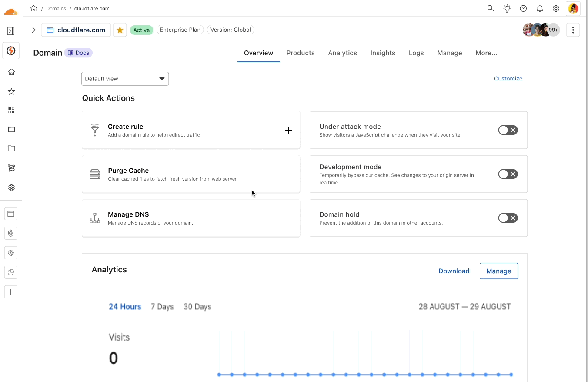Open help question mark icon
The height and width of the screenshot is (382, 588).
(x=524, y=8)
